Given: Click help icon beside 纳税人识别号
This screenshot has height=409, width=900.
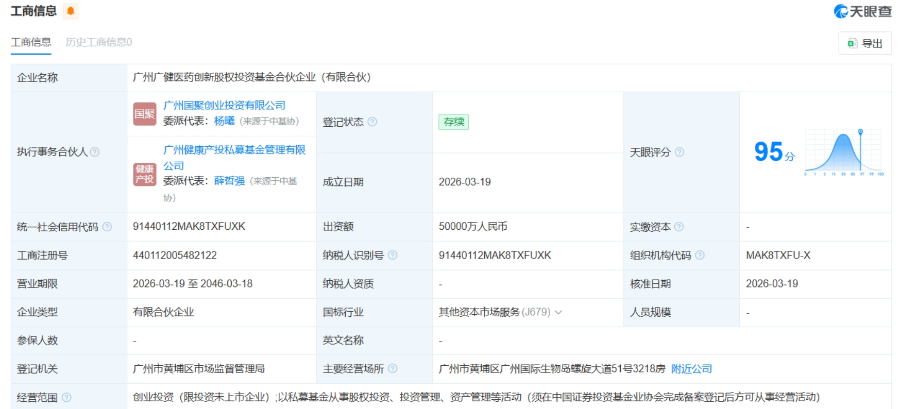Looking at the screenshot, I should click(392, 255).
